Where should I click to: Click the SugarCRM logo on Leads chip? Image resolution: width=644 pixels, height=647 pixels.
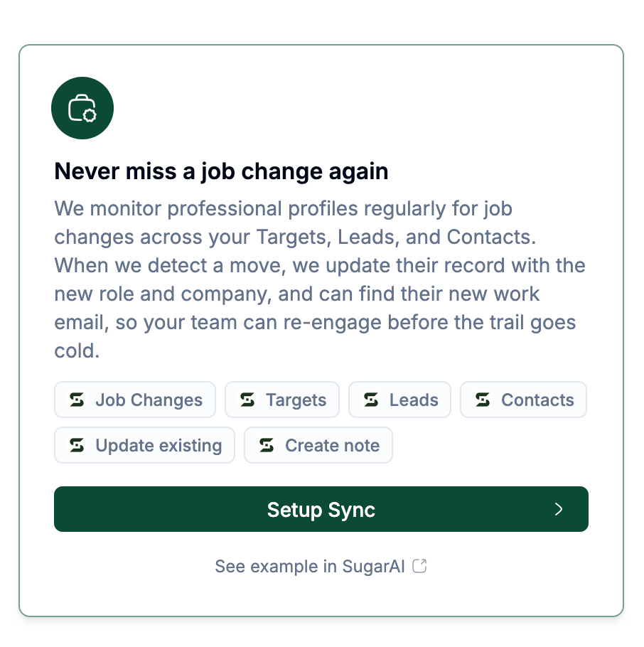coord(371,400)
